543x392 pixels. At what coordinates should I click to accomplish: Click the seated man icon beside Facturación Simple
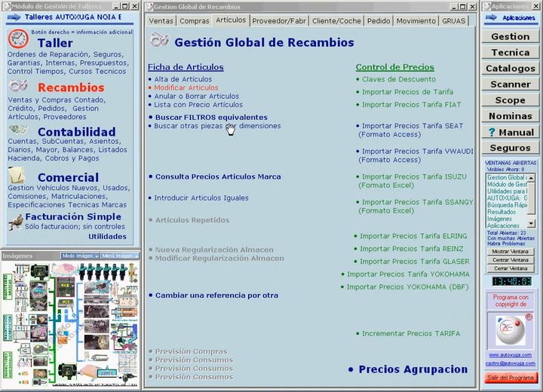tap(16, 222)
